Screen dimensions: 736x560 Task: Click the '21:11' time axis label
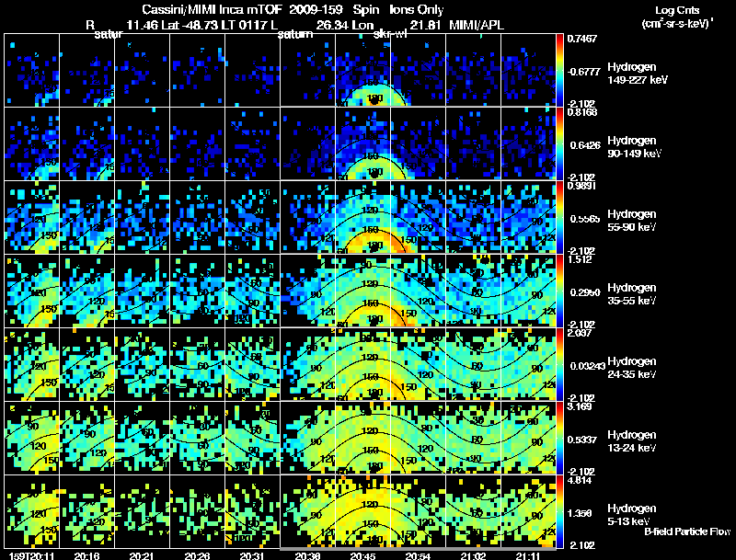[528, 556]
